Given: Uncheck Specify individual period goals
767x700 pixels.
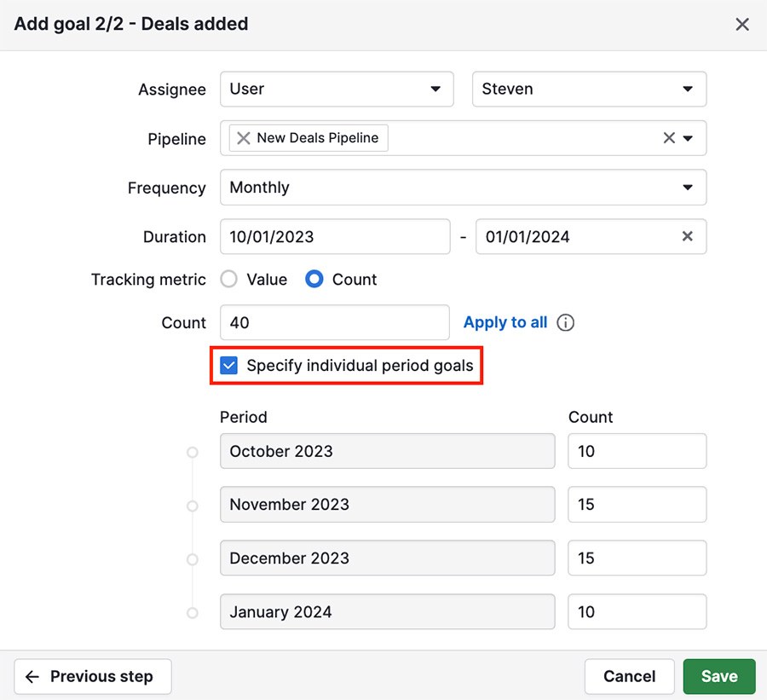Looking at the screenshot, I should [x=228, y=365].
